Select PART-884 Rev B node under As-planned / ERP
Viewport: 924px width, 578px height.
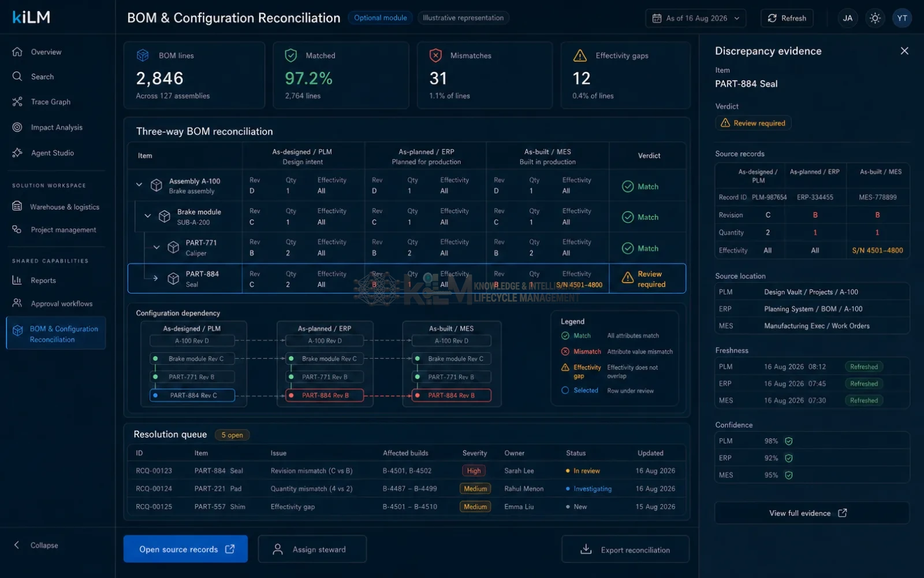tap(325, 395)
